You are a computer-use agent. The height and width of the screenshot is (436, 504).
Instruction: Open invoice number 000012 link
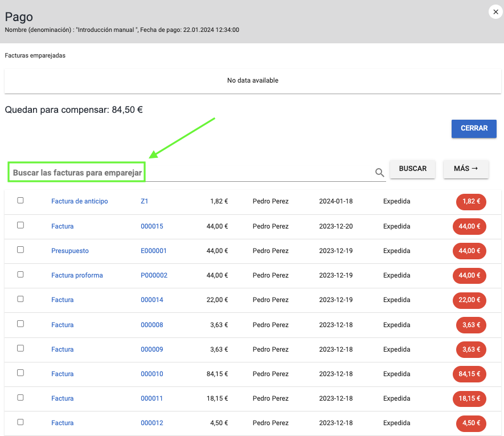click(151, 423)
